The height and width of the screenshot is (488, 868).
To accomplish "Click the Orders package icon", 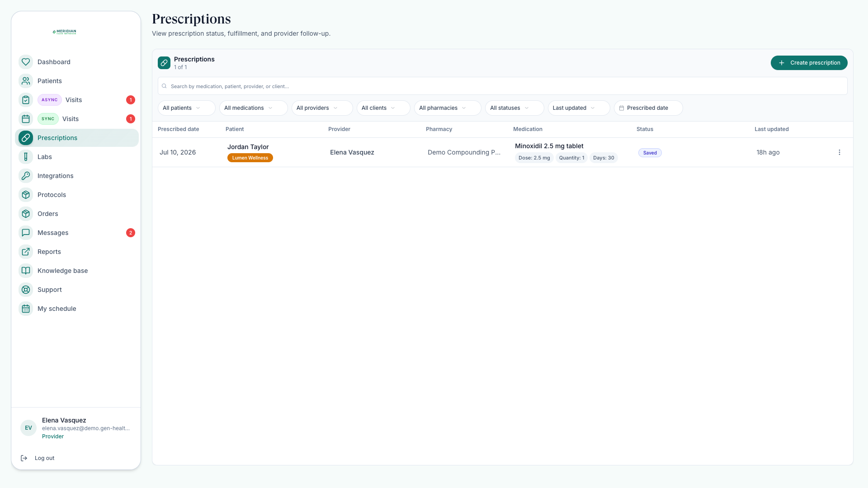I will (x=26, y=214).
